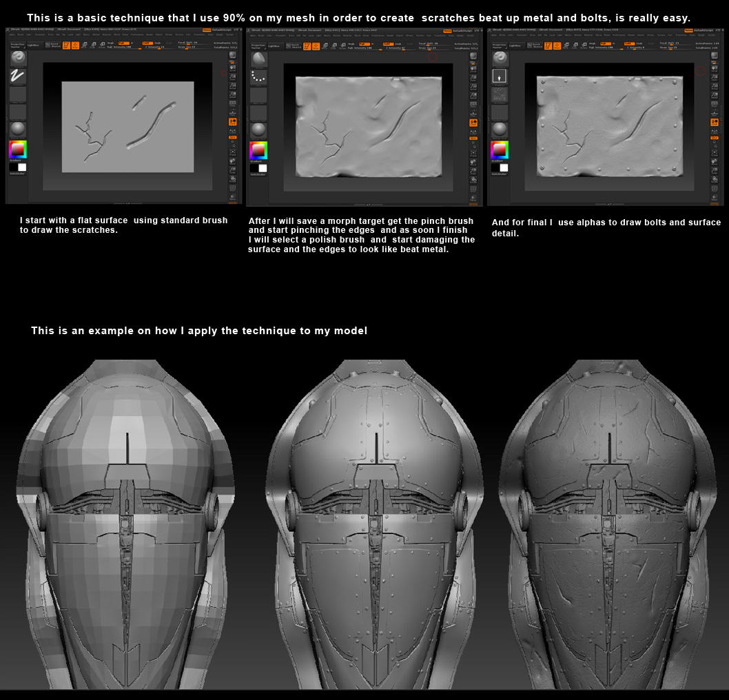Activate Edit mode button in first ZBrush window
Image resolution: width=729 pixels, height=700 pixels.
(66, 45)
